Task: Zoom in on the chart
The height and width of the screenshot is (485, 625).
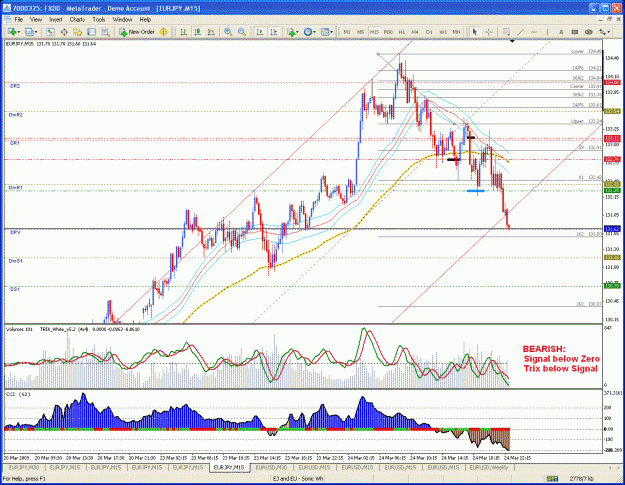Action: coord(228,32)
